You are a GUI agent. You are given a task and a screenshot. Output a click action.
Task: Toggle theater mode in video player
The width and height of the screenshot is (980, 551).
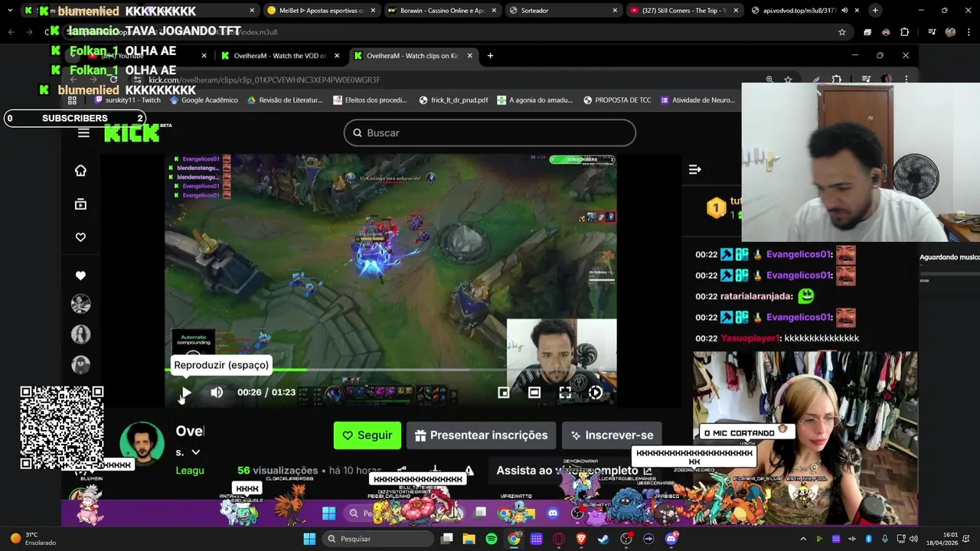click(534, 393)
